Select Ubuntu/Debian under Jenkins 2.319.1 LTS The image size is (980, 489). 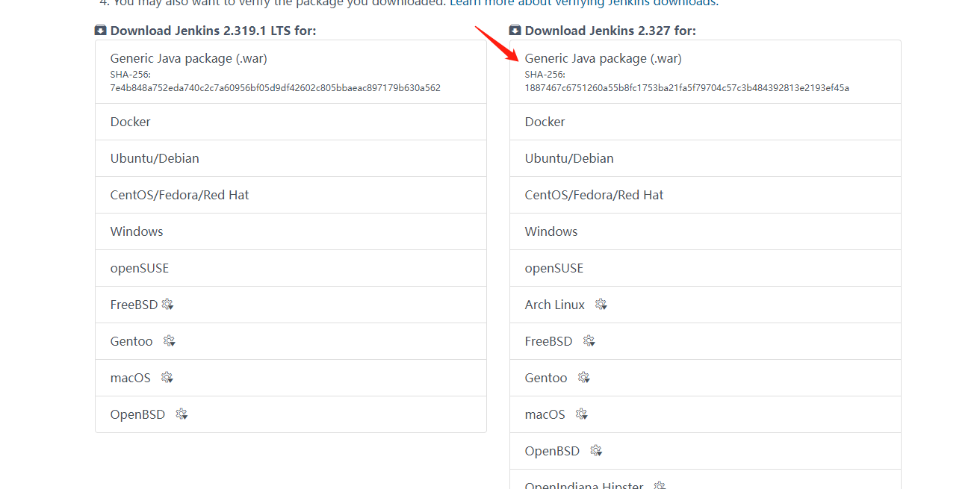click(291, 158)
